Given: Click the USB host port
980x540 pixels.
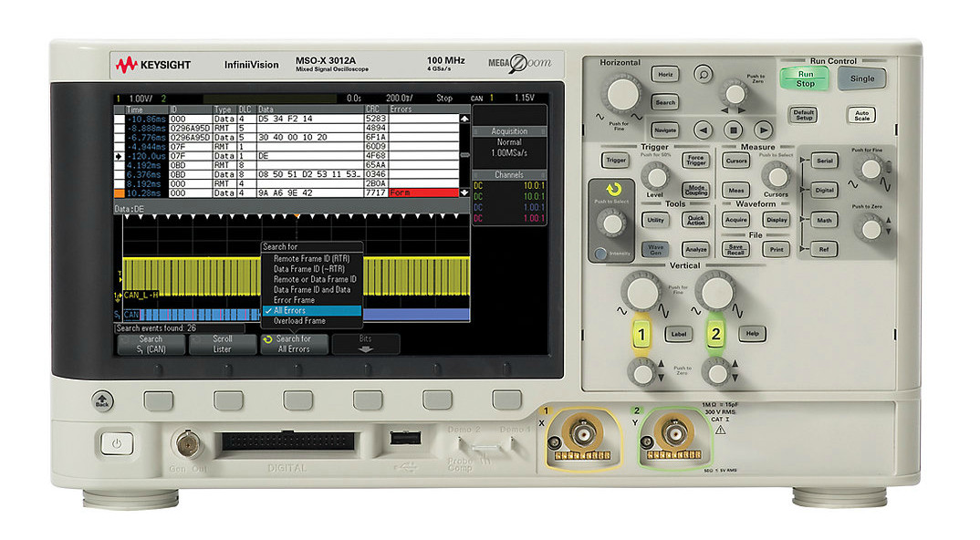Looking at the screenshot, I should [x=405, y=438].
